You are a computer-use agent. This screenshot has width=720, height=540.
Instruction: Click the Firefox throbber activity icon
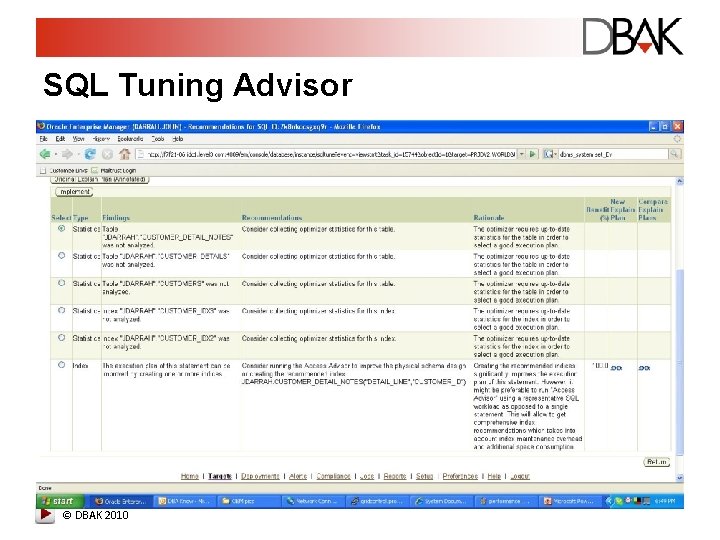[x=677, y=139]
